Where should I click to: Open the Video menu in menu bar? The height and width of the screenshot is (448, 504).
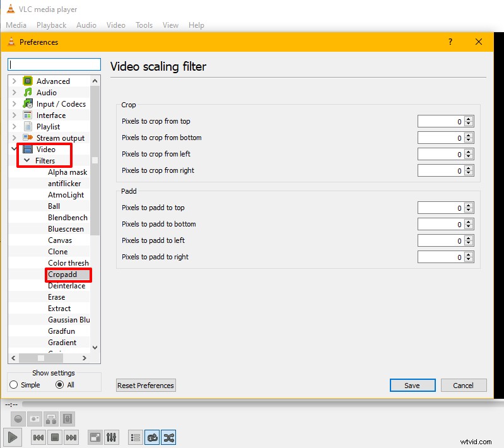(116, 25)
